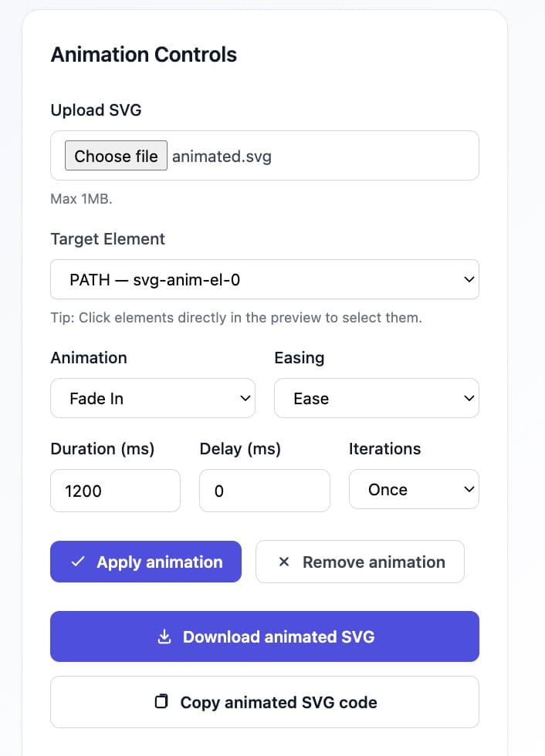This screenshot has width=545, height=756.
Task: Click the Choose file button
Action: coord(115,156)
